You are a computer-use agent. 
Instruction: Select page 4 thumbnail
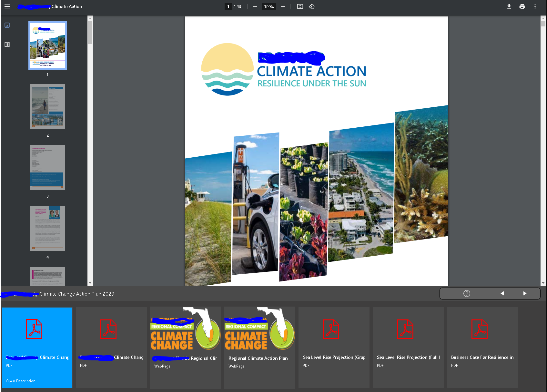pyautogui.click(x=48, y=229)
